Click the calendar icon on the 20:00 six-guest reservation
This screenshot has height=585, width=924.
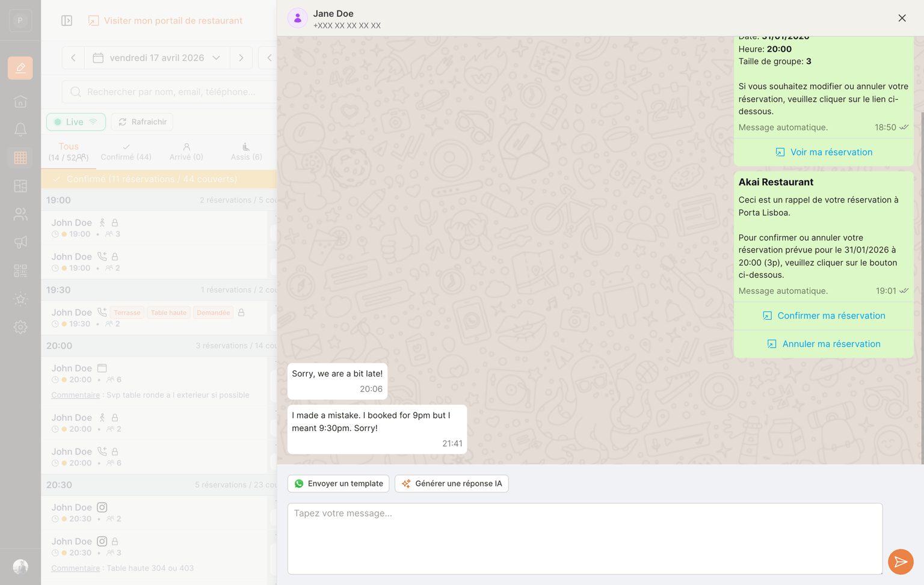[102, 368]
